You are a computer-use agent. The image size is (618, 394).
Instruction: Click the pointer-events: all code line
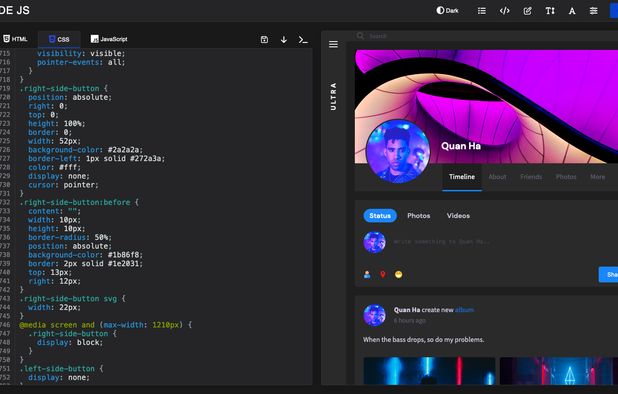click(x=81, y=62)
